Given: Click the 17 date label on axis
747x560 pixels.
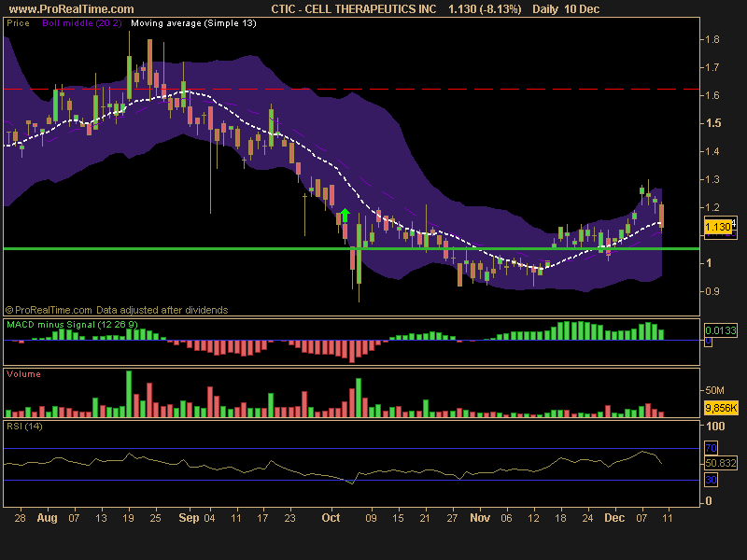Looking at the screenshot, I should (x=262, y=518).
